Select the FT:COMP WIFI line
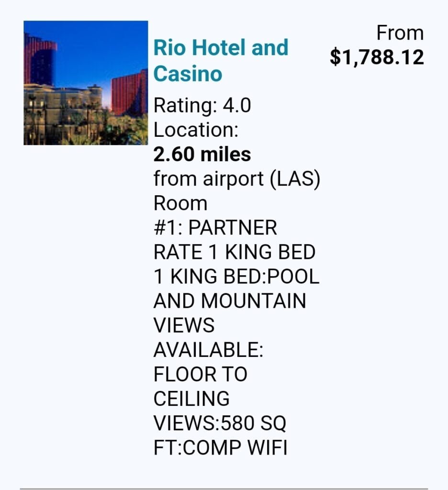The width and height of the screenshot is (448, 490). pos(220,448)
